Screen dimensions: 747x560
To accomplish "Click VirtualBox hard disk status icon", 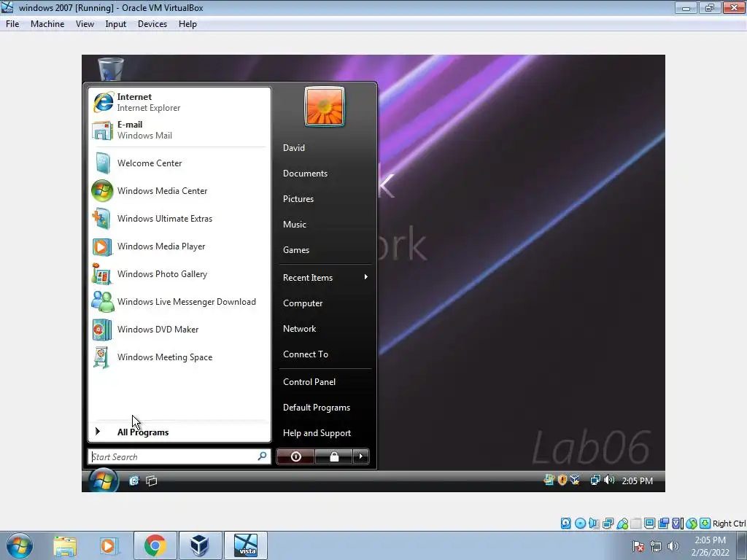I will pyautogui.click(x=565, y=524).
